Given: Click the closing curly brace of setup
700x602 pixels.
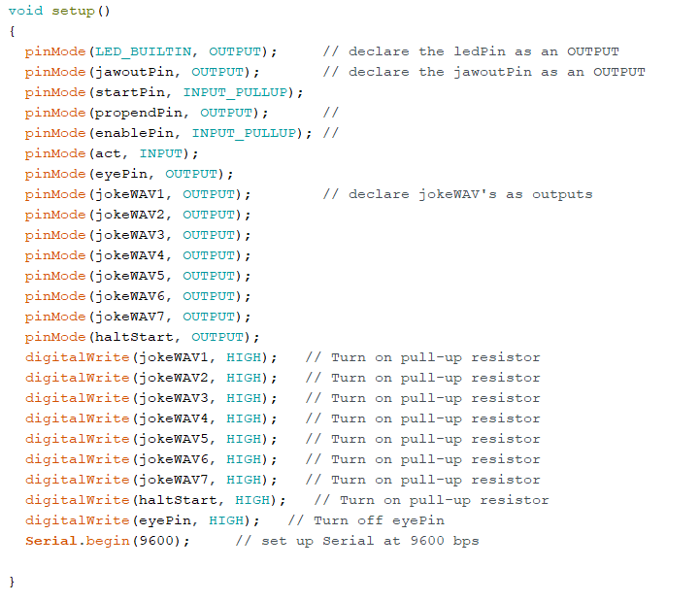Looking at the screenshot, I should (x=12, y=582).
